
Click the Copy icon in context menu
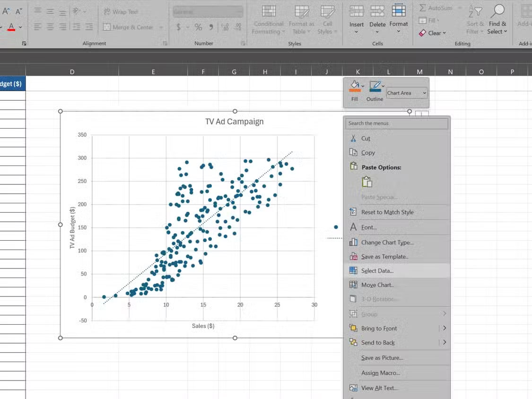353,152
